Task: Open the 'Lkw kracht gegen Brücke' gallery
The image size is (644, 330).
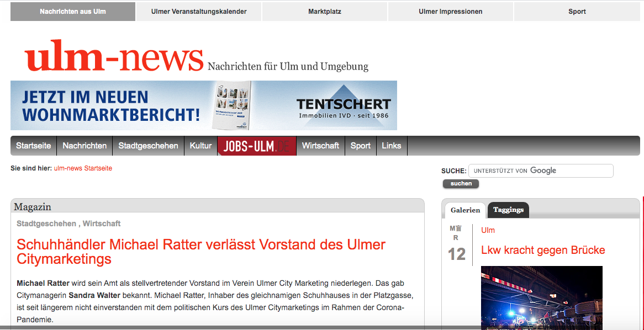Action: (x=542, y=250)
